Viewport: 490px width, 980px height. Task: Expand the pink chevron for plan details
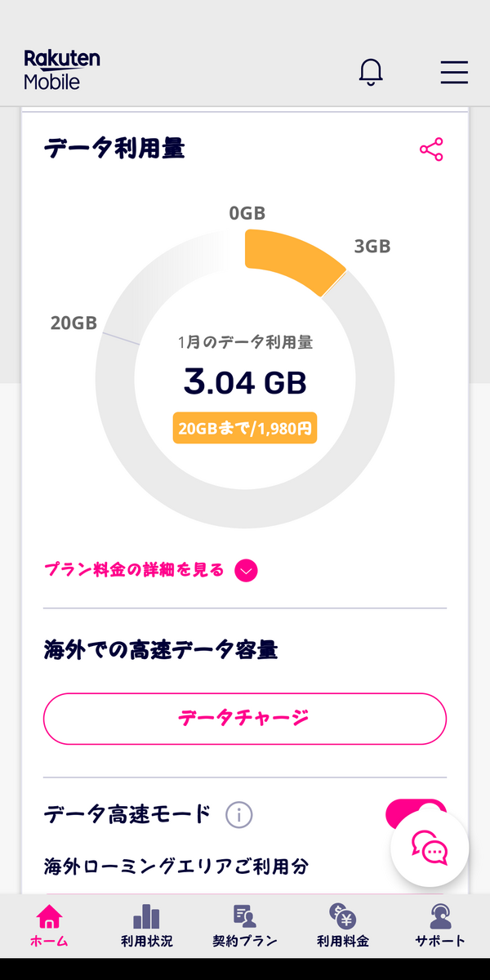pyautogui.click(x=246, y=570)
